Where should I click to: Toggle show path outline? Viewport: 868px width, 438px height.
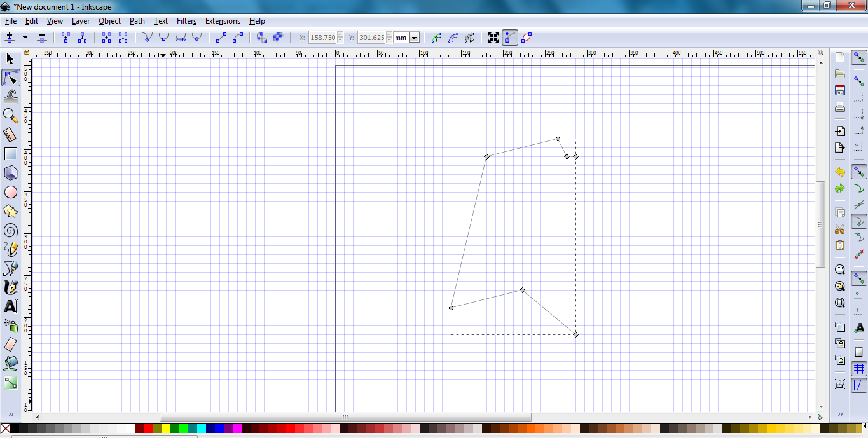pos(527,38)
